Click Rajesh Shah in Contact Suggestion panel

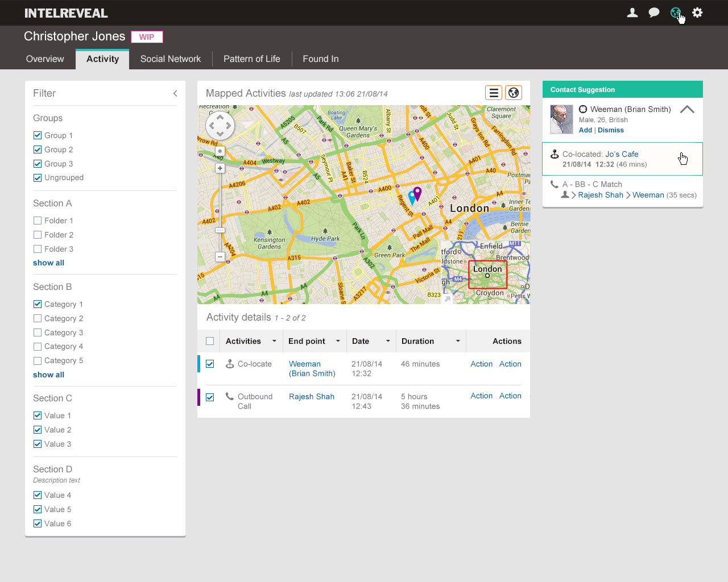pyautogui.click(x=601, y=195)
